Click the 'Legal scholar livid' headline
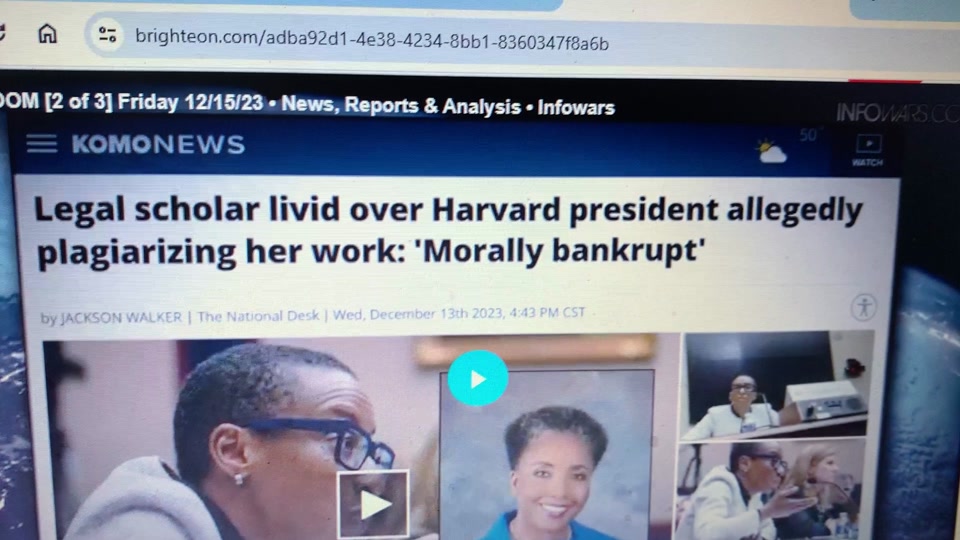This screenshot has height=540, width=960. click(448, 231)
